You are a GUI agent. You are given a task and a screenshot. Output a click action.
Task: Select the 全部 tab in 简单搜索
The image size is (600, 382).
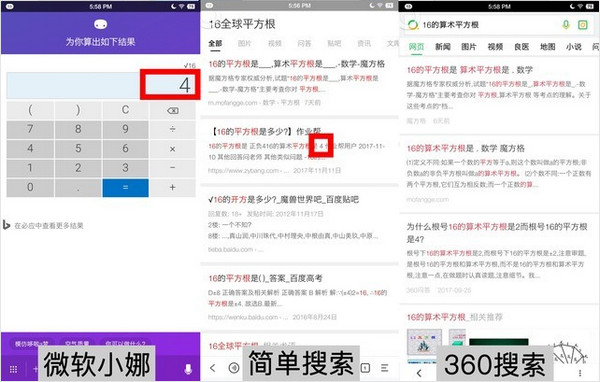tap(215, 43)
